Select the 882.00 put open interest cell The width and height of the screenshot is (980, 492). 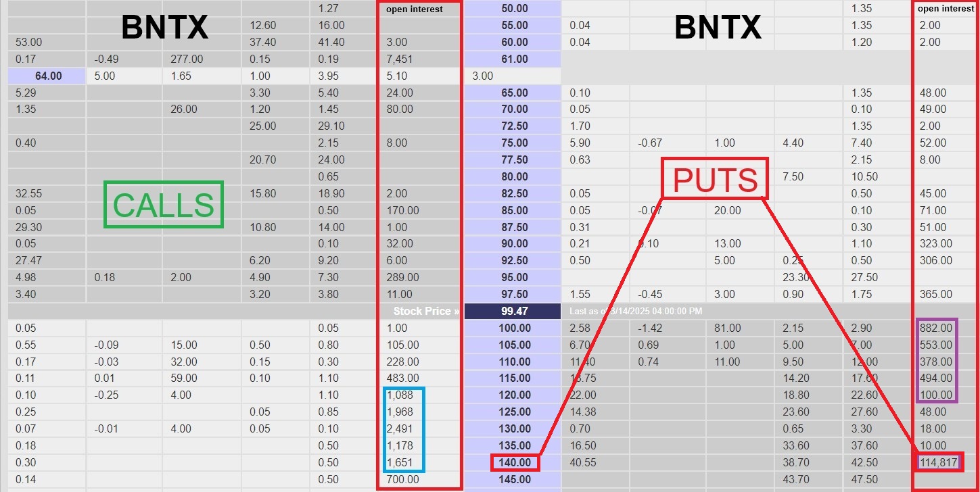tap(936, 328)
